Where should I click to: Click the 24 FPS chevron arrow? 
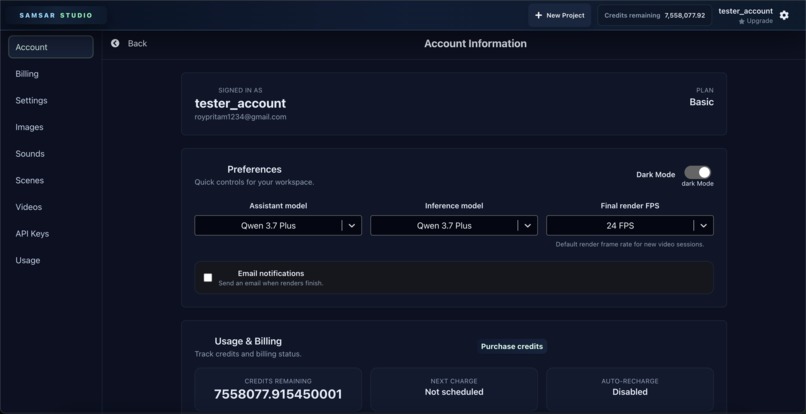[x=704, y=225]
